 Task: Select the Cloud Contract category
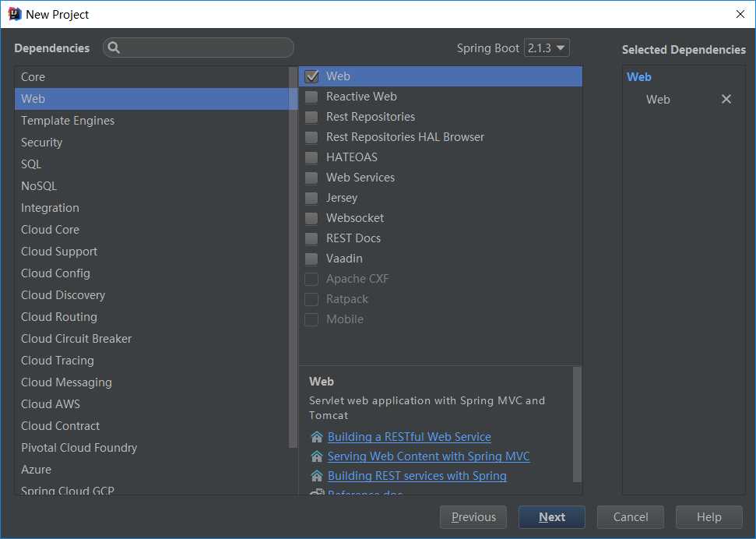151,426
